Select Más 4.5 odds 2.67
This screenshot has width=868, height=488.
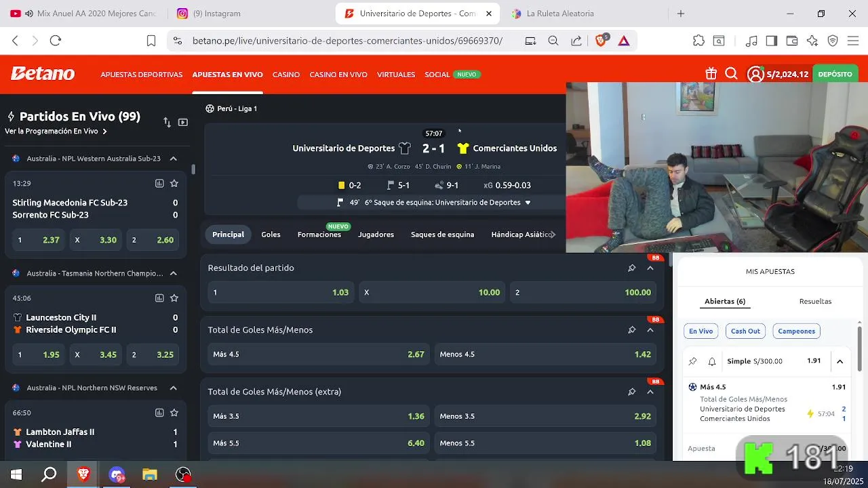coord(319,354)
